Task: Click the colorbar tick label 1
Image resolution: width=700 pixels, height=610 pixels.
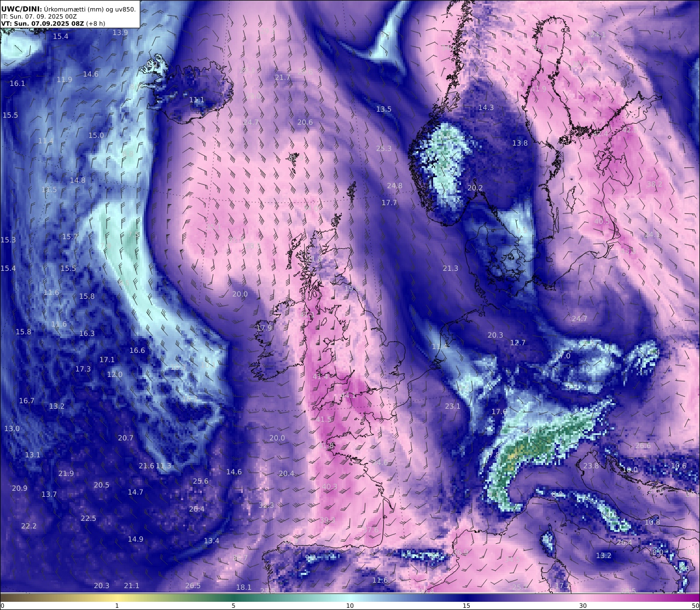Action: click(117, 606)
